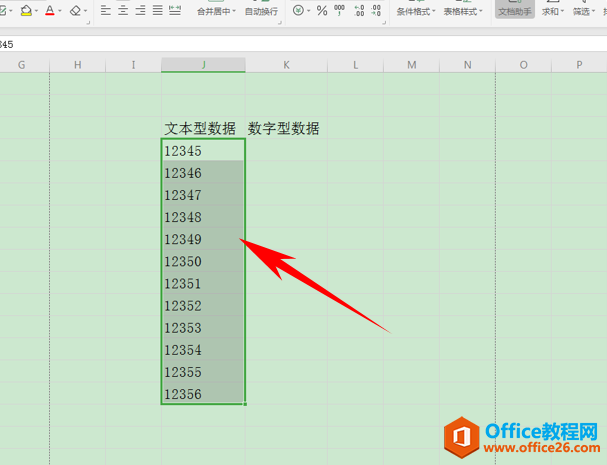Click inside the formula bar
This screenshot has height=465, width=607.
[x=304, y=44]
